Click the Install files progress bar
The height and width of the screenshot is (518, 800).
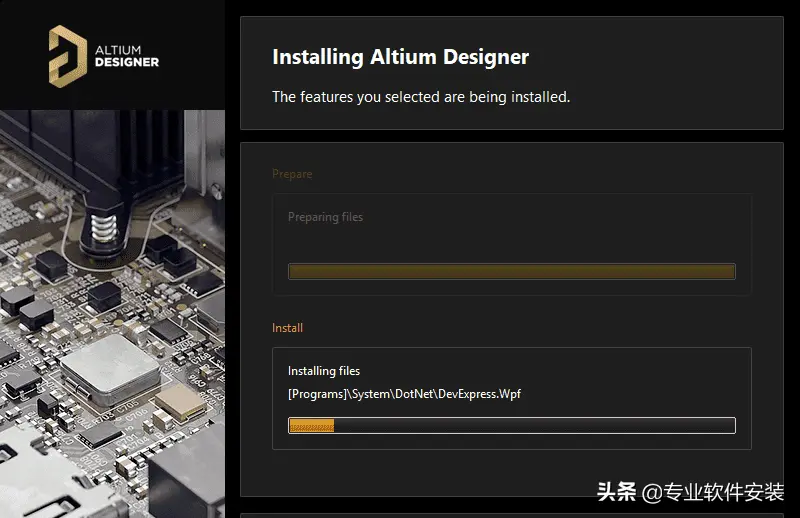click(512, 426)
